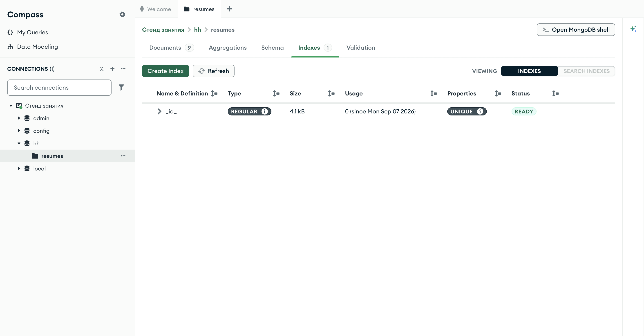
Task: Expand the admin database
Action: pos(19,118)
